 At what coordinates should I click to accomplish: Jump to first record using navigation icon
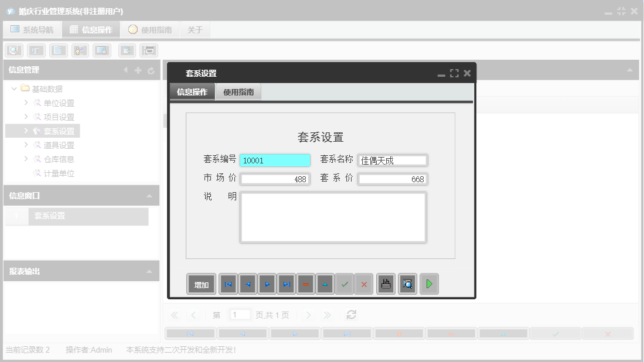click(228, 284)
